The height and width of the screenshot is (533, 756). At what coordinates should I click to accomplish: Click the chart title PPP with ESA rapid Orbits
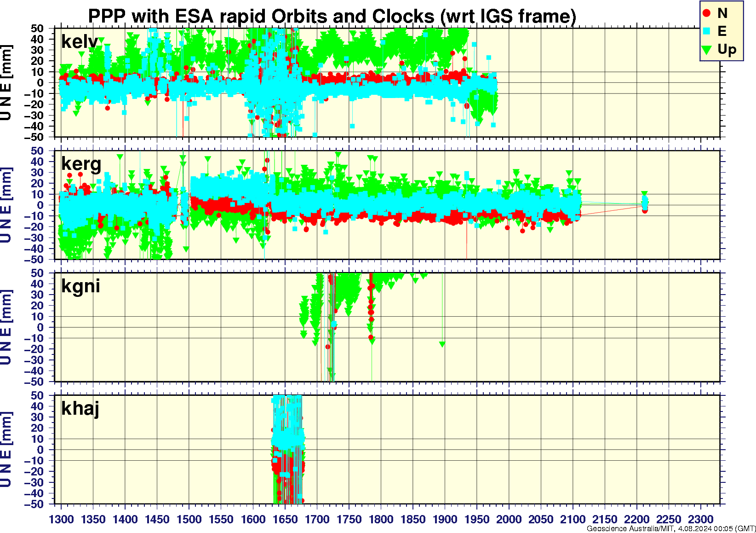pos(332,16)
